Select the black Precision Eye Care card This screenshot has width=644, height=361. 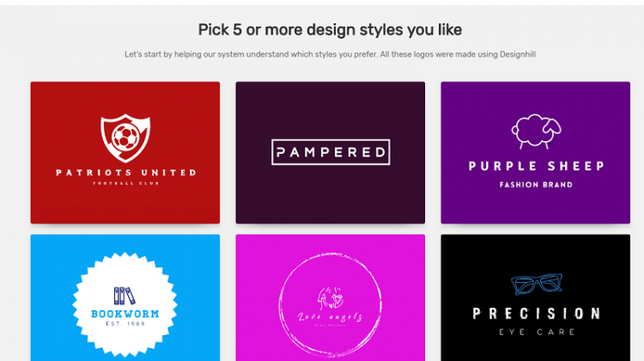[536, 297]
